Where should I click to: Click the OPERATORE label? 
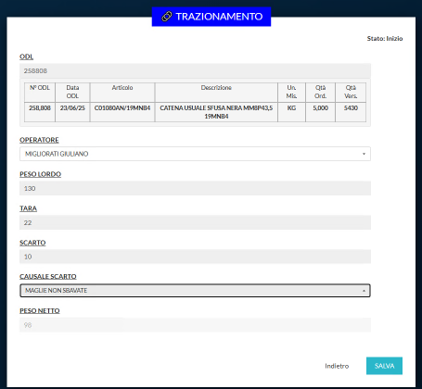pos(39,140)
